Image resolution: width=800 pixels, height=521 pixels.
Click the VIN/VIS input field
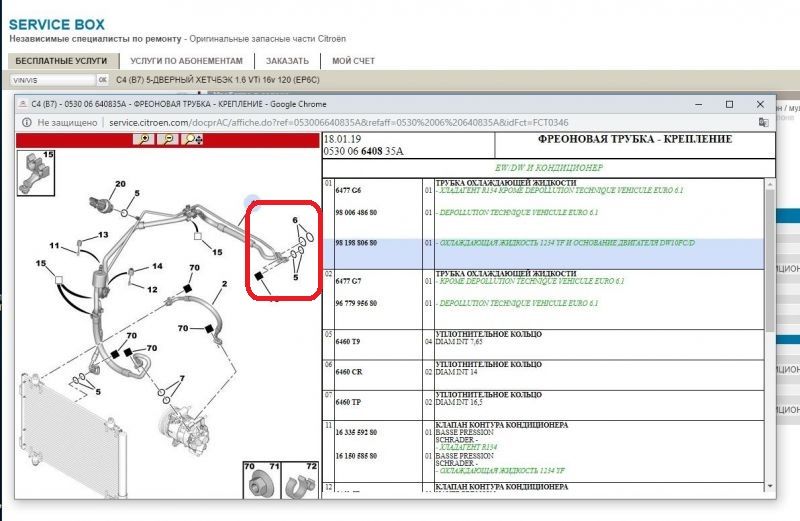(x=51, y=79)
